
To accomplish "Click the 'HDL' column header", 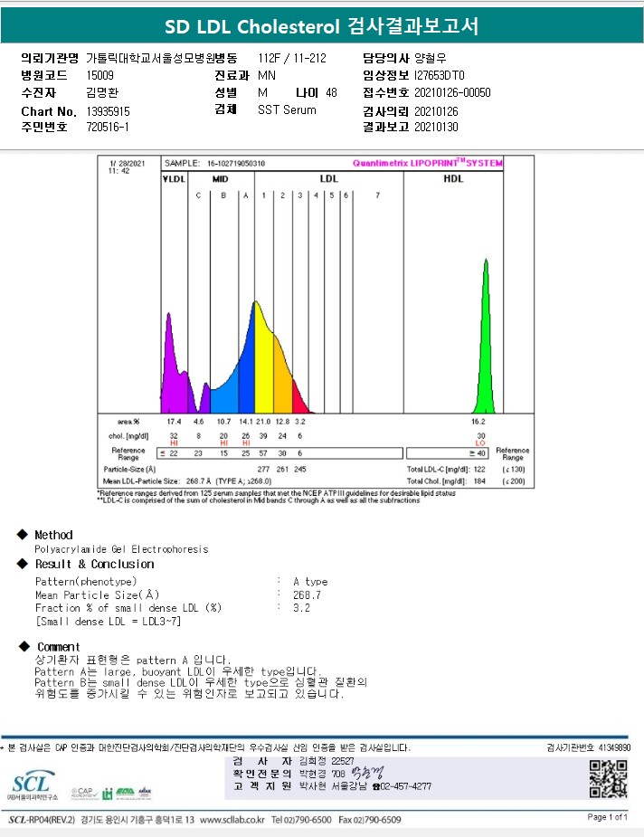I will [x=453, y=179].
